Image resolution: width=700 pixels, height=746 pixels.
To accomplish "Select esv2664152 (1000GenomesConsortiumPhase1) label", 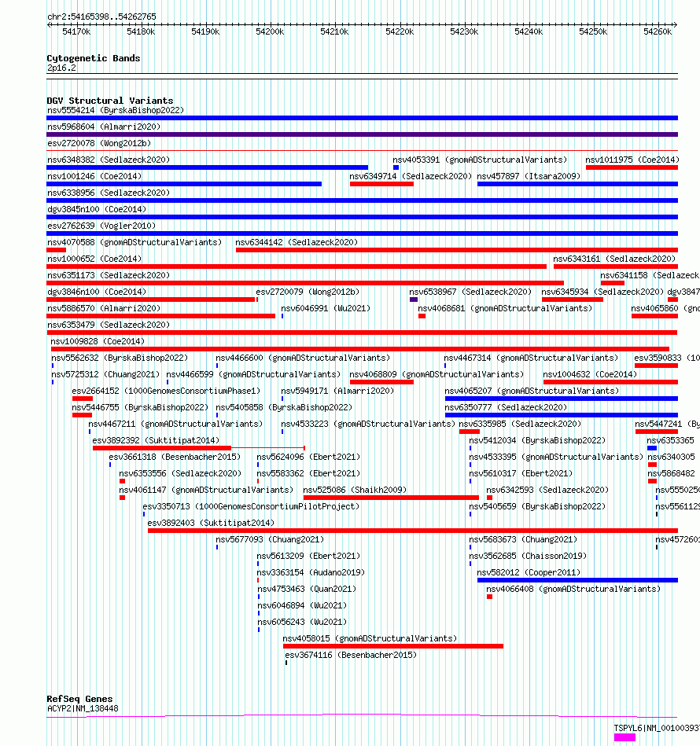I will click(166, 391).
